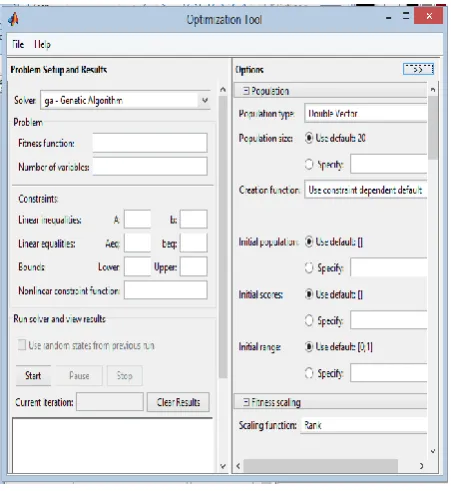The image size is (451, 491).
Task: Select Initial range Use default [0;1]
Action: coord(309,347)
